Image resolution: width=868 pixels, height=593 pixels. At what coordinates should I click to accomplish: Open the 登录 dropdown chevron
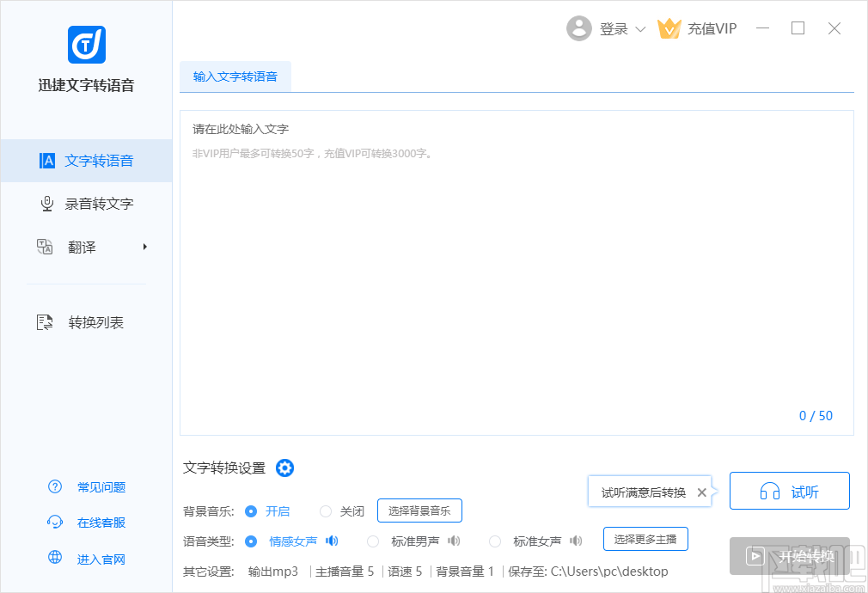click(640, 28)
